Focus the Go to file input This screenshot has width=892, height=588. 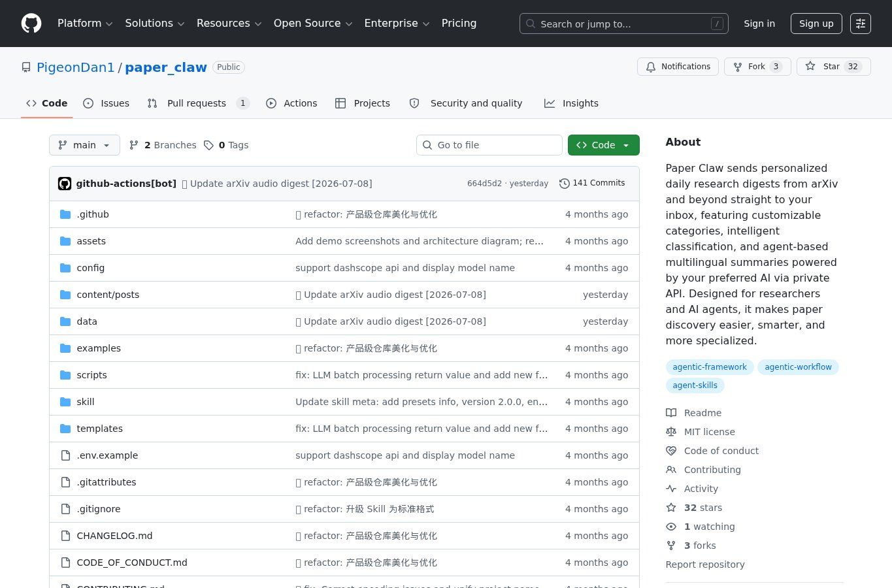coord(489,145)
